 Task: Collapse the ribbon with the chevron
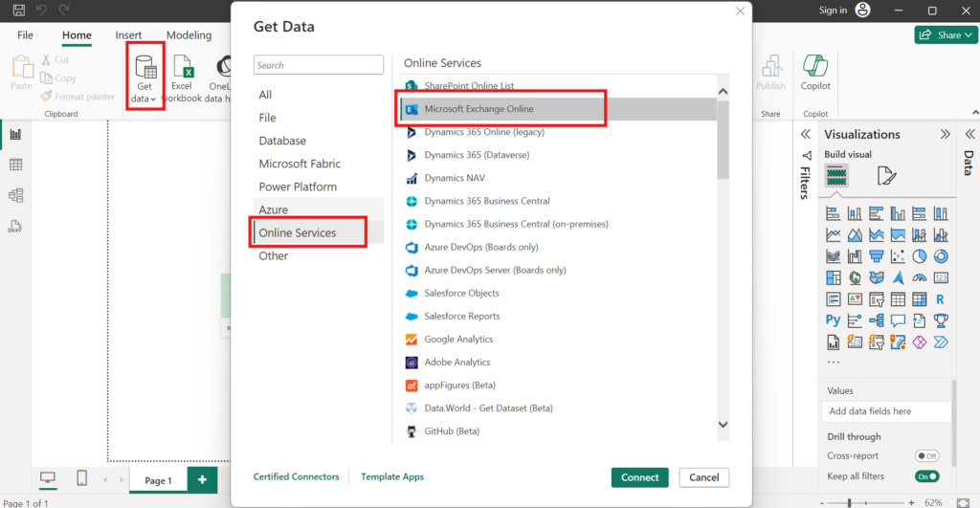pos(975,113)
